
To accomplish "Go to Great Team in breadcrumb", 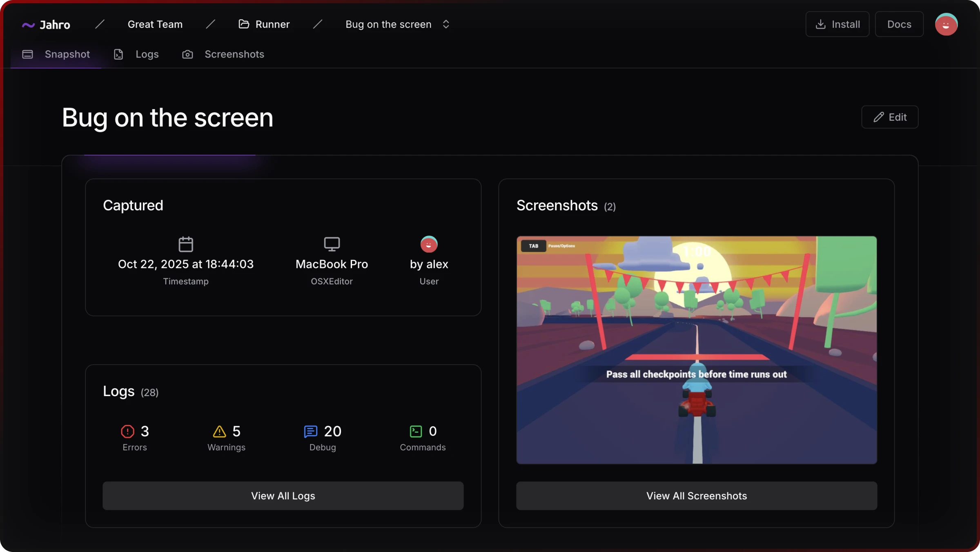I will click(x=155, y=24).
